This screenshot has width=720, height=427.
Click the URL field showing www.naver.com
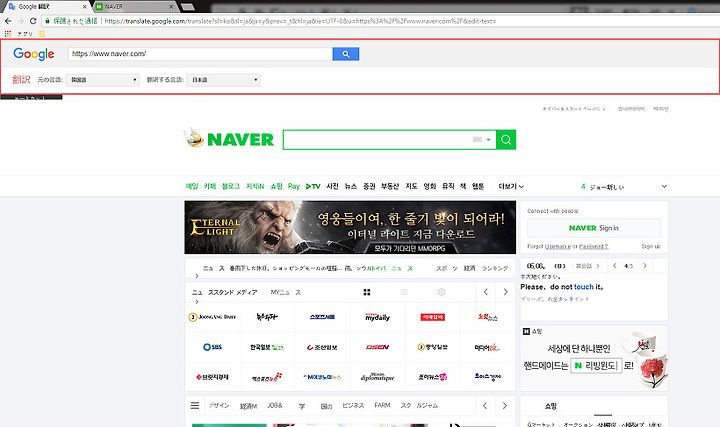(x=200, y=54)
